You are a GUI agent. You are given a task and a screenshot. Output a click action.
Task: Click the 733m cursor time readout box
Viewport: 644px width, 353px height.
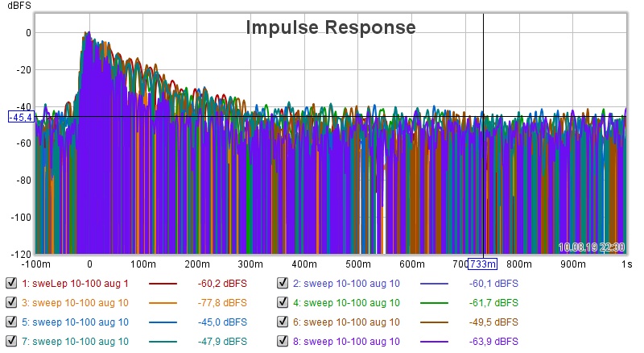click(482, 264)
